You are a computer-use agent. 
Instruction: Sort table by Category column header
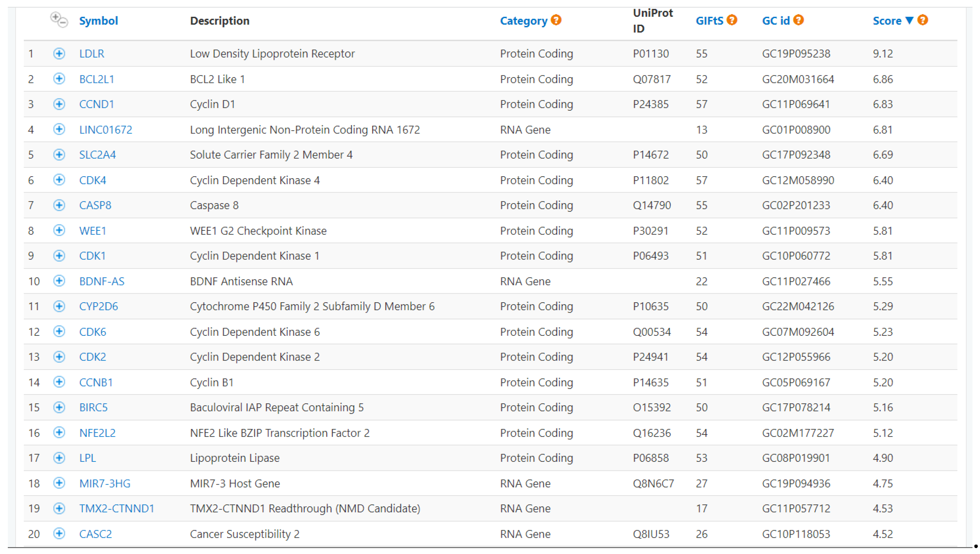[x=523, y=21]
